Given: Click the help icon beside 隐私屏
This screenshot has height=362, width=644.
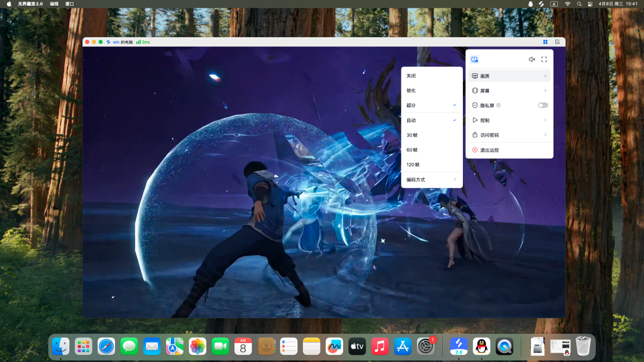Looking at the screenshot, I should (x=498, y=105).
